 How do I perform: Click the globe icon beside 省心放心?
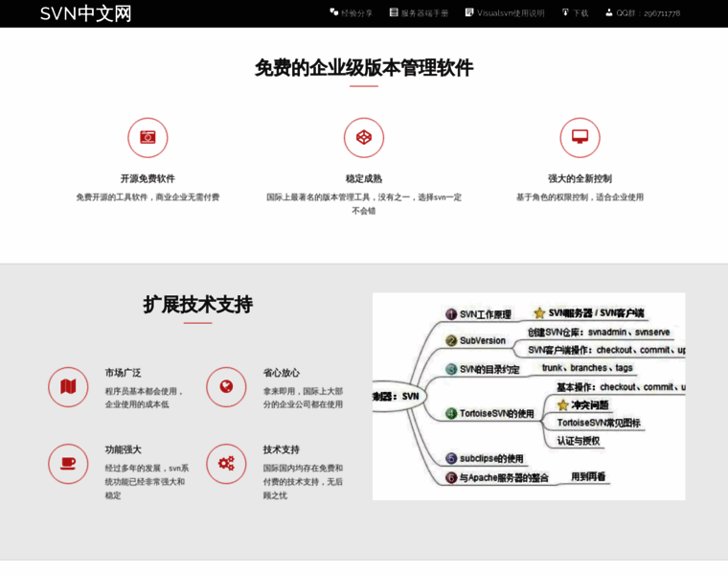click(226, 387)
